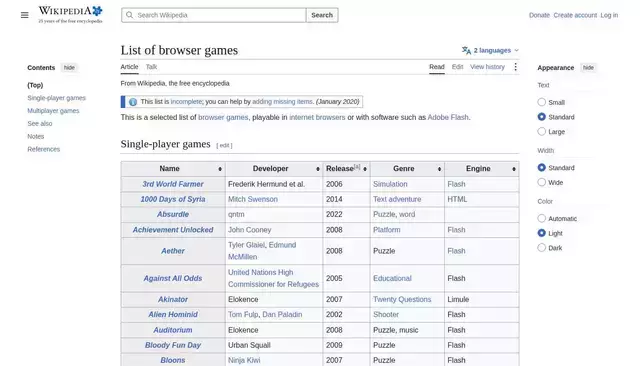The height and width of the screenshot is (366, 640).
Task: Open the Release footnote [a]
Action: (x=357, y=166)
